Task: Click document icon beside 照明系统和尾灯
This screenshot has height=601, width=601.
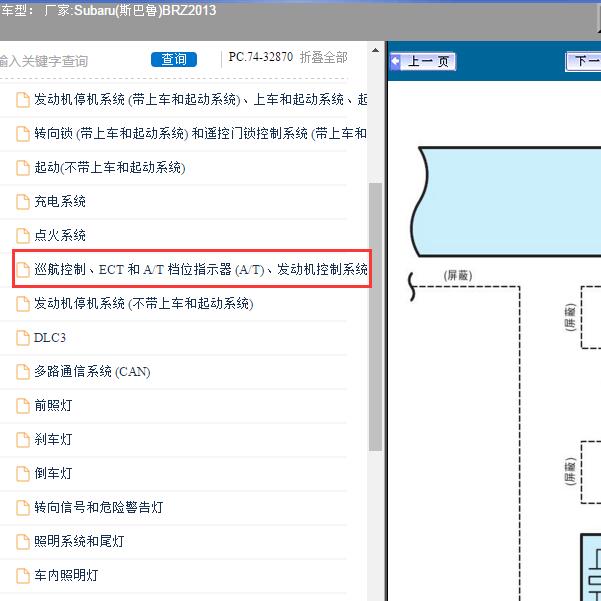Action: click(x=23, y=542)
